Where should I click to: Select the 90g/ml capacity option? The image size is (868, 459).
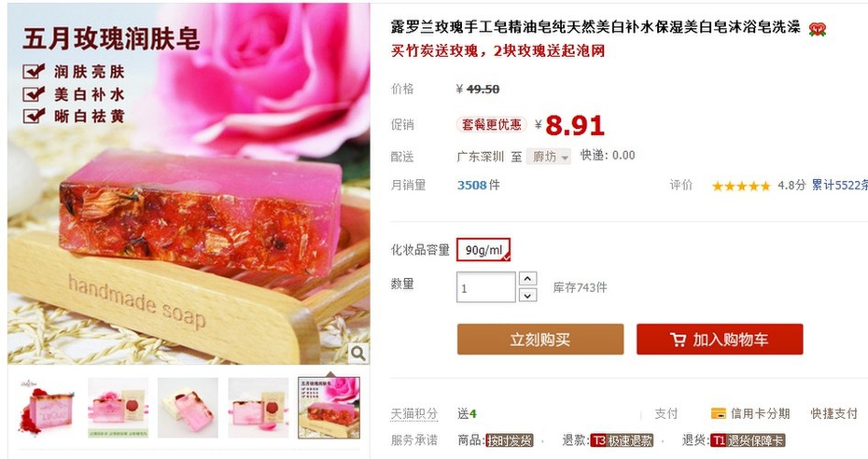(483, 250)
